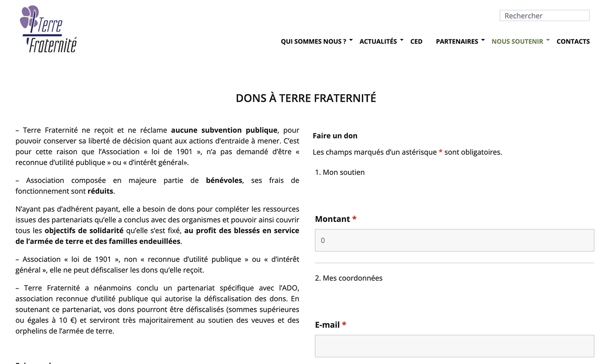Click the Montant field label
This screenshot has width=608, height=364.
pyautogui.click(x=332, y=219)
